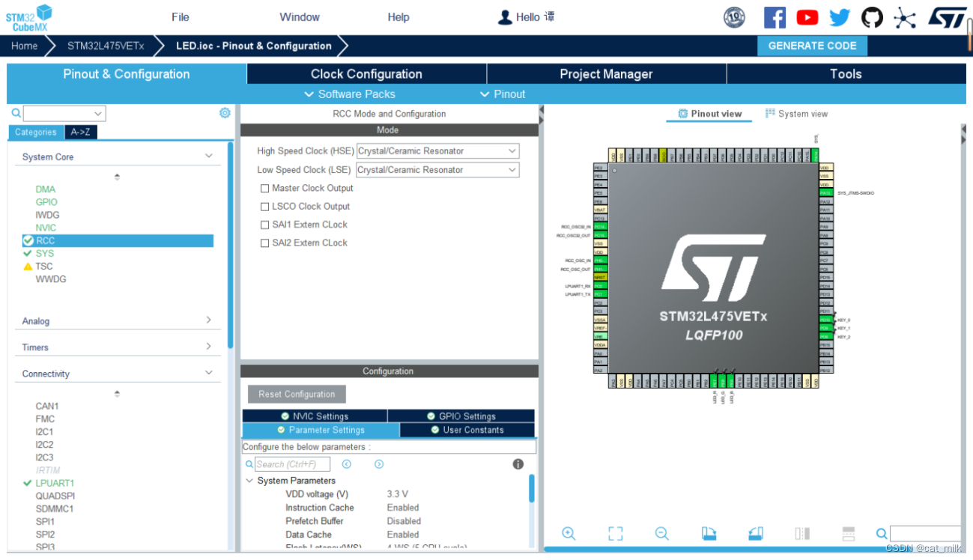
Task: Open GPIO Settings tab
Action: click(x=461, y=416)
